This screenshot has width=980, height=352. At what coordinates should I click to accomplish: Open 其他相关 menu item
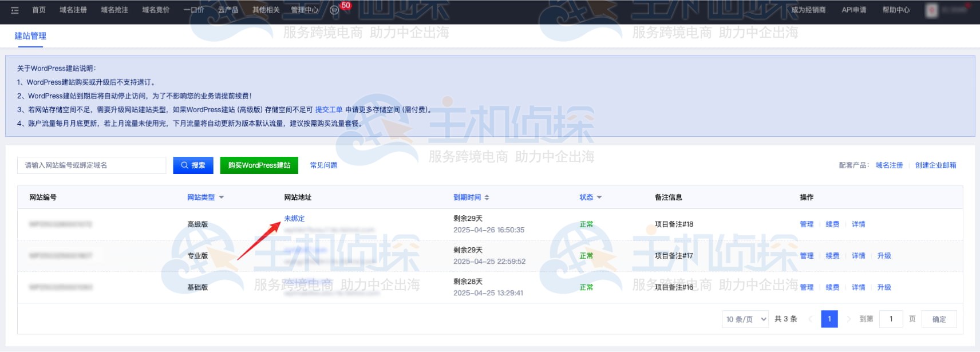(x=266, y=10)
